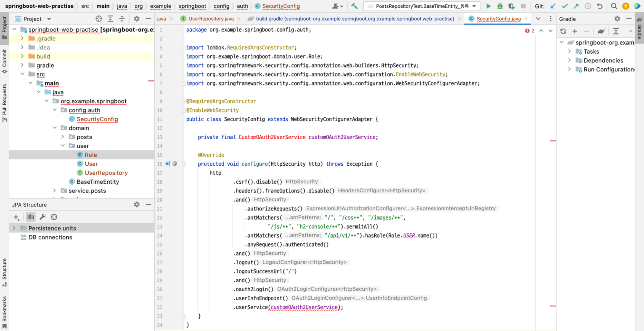
Task: Expand Persistence units node
Action: [x=14, y=228]
